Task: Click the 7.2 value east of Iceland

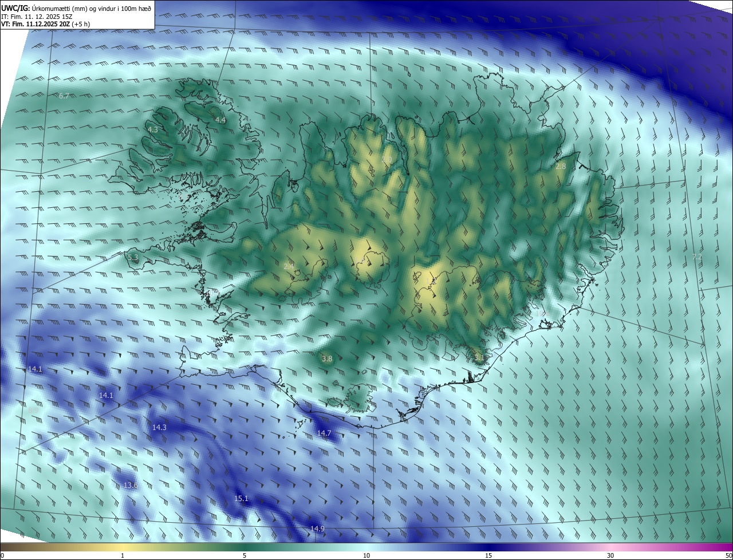Action: point(697,257)
